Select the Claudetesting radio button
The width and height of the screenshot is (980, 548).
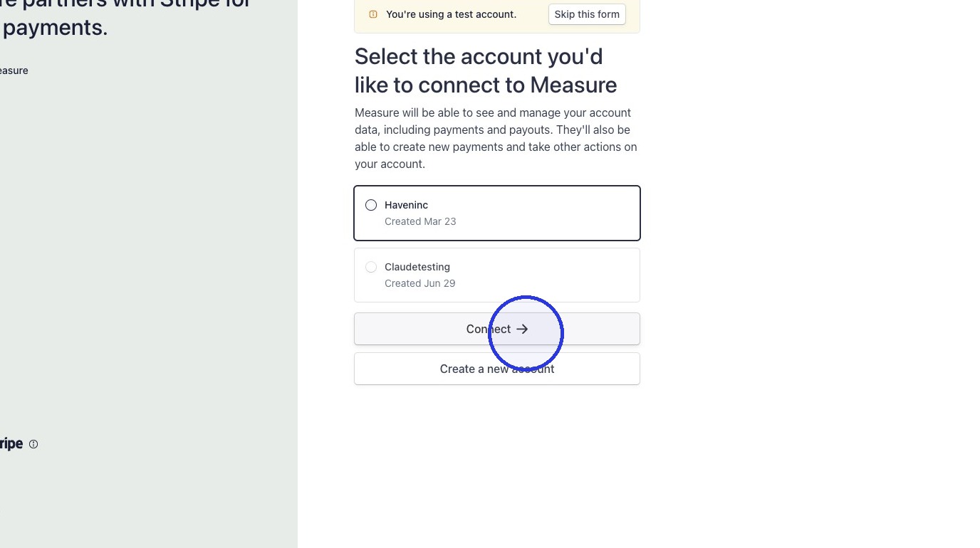[x=371, y=267]
